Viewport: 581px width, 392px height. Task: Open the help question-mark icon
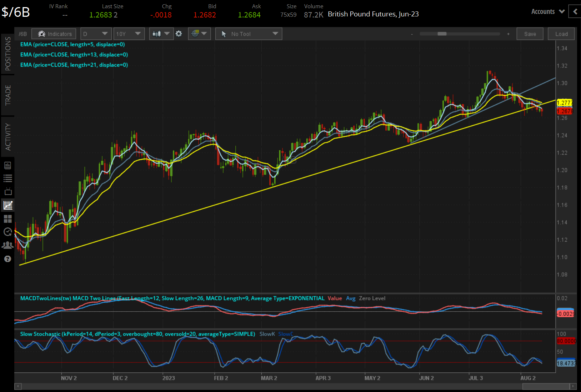(7, 258)
